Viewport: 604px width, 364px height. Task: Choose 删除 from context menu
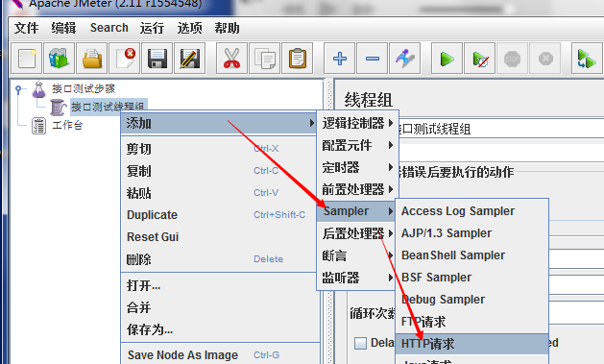219,259
